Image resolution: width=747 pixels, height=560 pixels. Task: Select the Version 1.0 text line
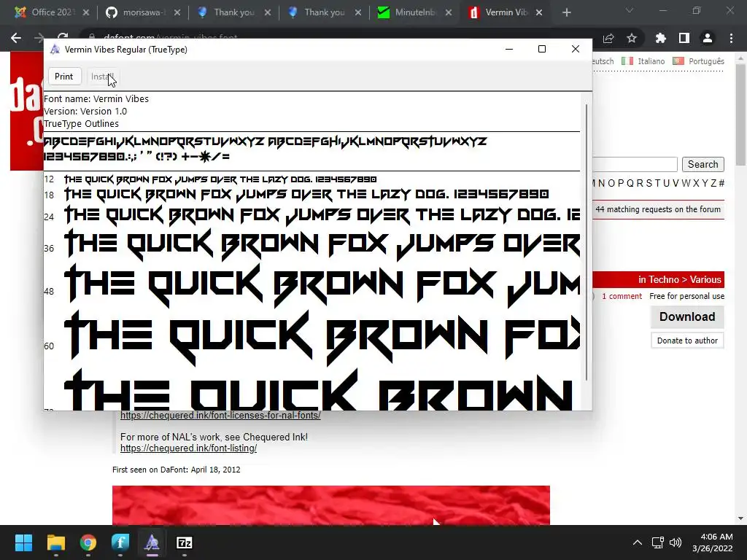point(85,112)
